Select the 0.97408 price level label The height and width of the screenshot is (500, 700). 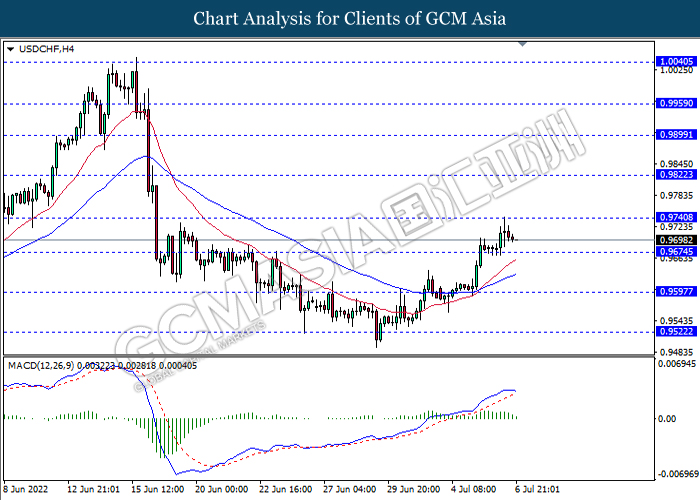point(676,217)
